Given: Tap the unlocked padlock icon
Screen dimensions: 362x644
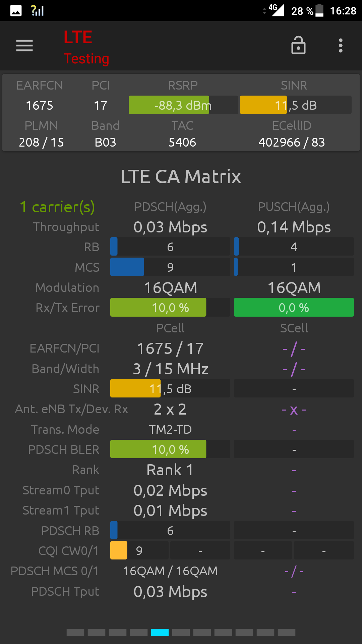Looking at the screenshot, I should 298,45.
